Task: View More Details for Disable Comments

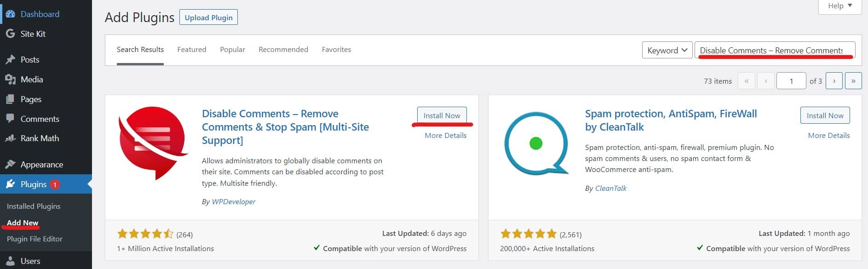Action: point(445,136)
